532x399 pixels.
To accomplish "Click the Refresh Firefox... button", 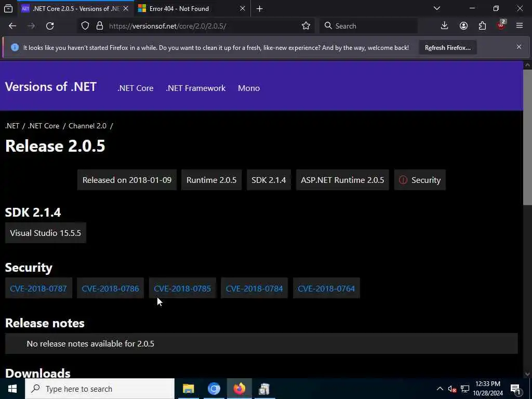I will (x=447, y=47).
